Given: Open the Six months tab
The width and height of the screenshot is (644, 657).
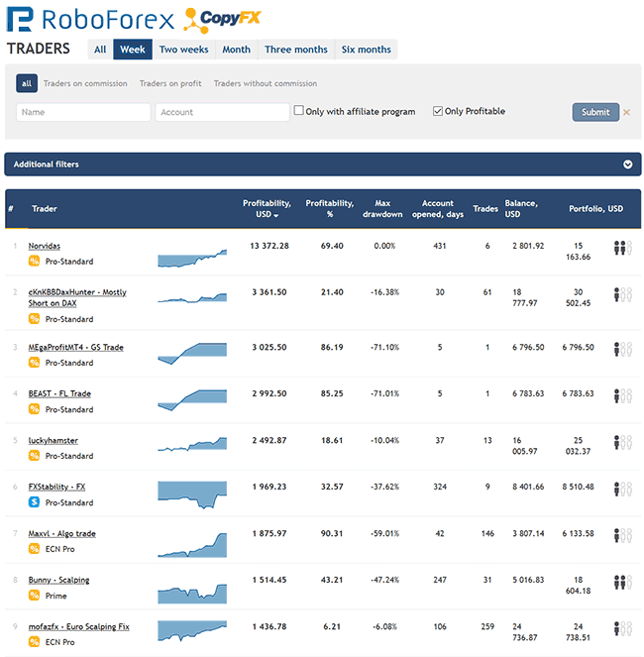Looking at the screenshot, I should pos(367,50).
